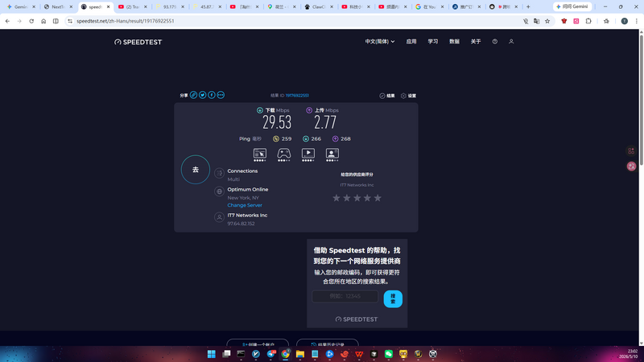Open the 中文(简体) language dropdown
The height and width of the screenshot is (362, 644).
(x=380, y=42)
